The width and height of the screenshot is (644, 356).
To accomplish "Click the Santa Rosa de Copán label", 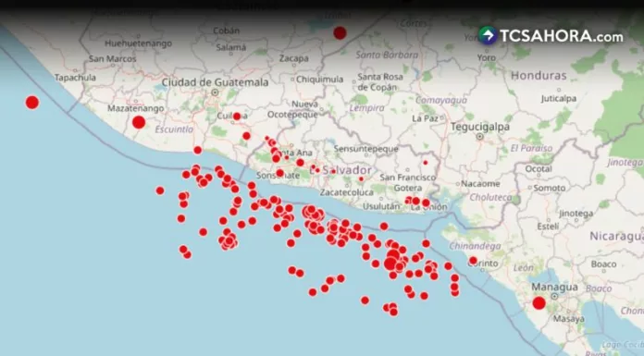I will [x=380, y=81].
